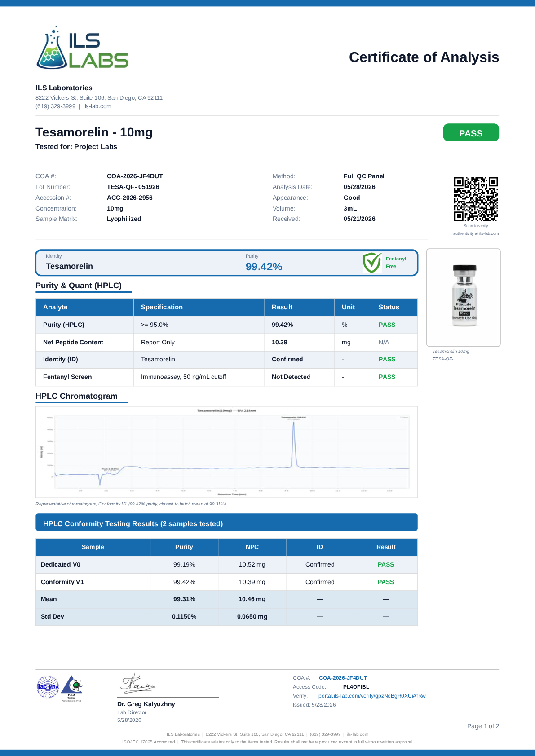
Task: Click the Full QC Panel method value
Action: pos(364,176)
